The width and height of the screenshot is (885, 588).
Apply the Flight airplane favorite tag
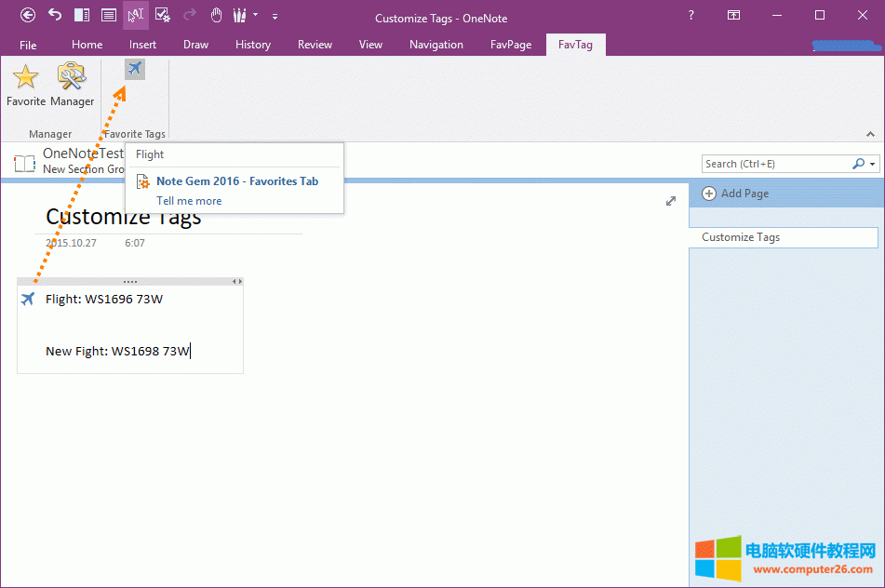click(135, 69)
